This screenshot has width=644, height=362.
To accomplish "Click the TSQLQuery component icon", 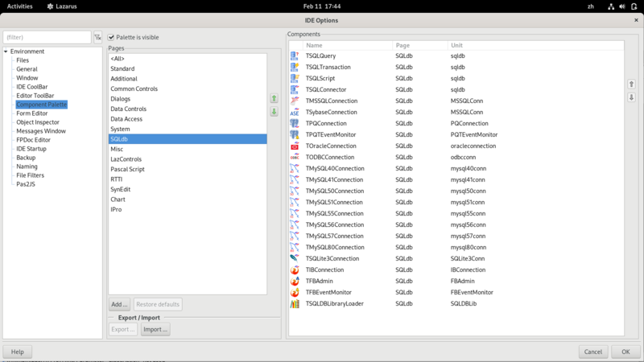I will 295,56.
